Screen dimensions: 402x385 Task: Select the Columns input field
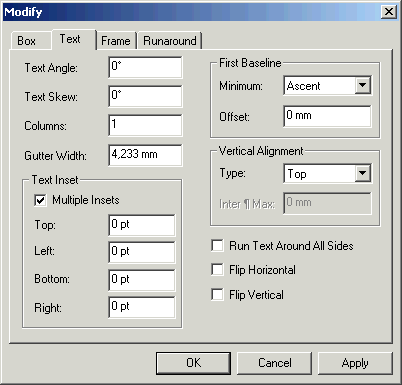click(x=145, y=125)
